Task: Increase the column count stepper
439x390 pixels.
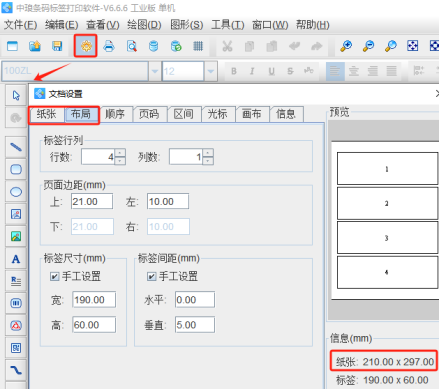Action: tap(208, 153)
